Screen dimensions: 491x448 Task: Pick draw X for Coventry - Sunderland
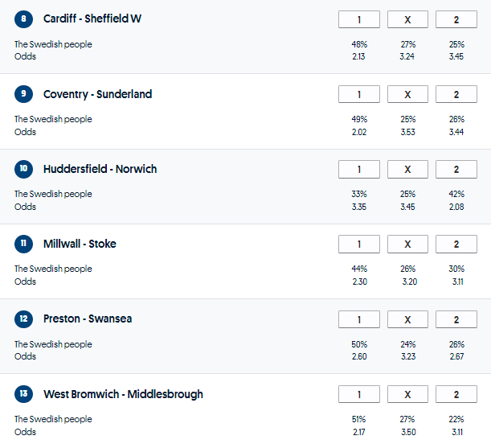click(407, 94)
